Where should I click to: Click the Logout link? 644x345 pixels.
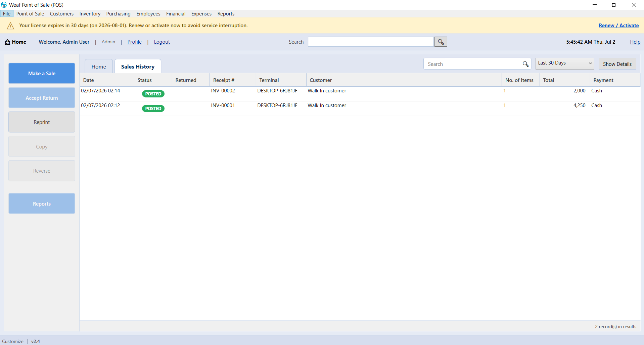coord(162,42)
